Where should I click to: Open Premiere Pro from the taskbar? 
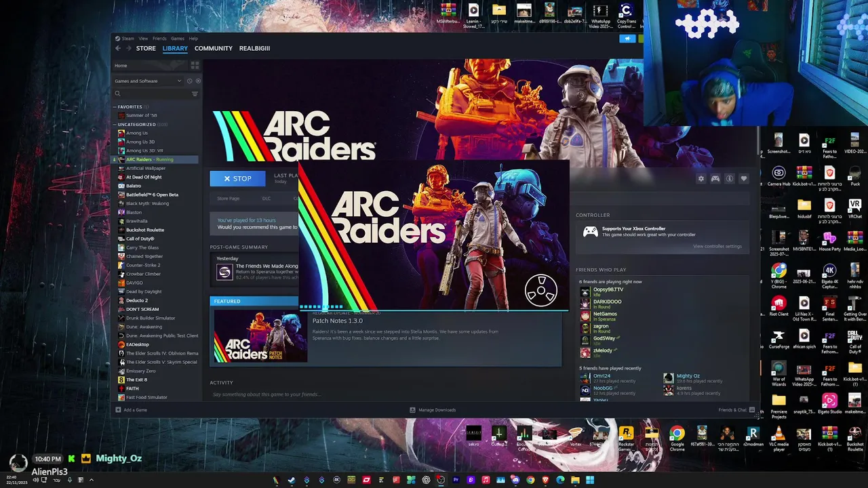click(456, 480)
